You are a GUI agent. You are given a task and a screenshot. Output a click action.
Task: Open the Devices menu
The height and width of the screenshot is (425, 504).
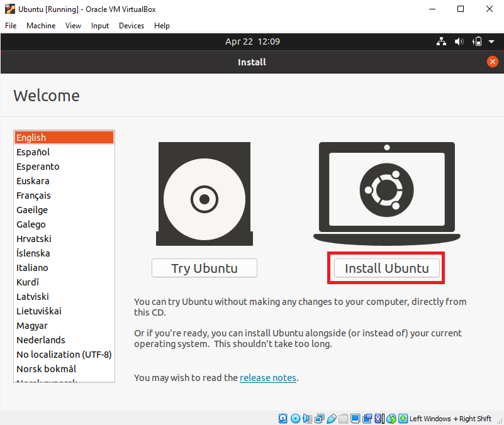132,26
